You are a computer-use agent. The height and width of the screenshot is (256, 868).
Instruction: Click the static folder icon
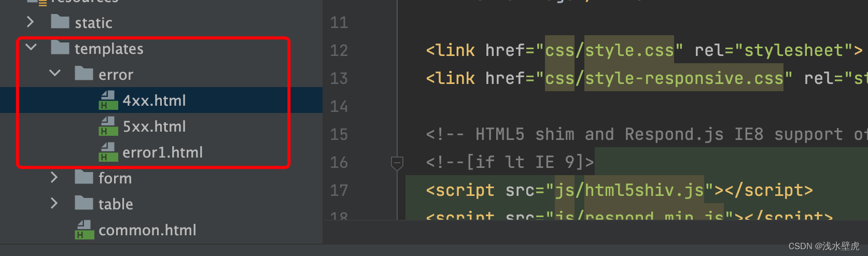pos(60,22)
